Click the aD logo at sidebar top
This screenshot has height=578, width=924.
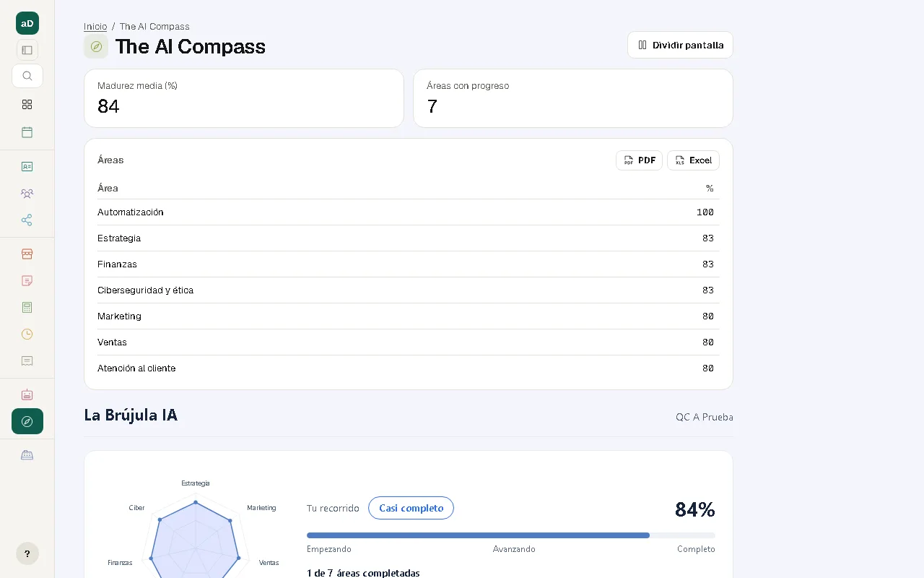[27, 23]
